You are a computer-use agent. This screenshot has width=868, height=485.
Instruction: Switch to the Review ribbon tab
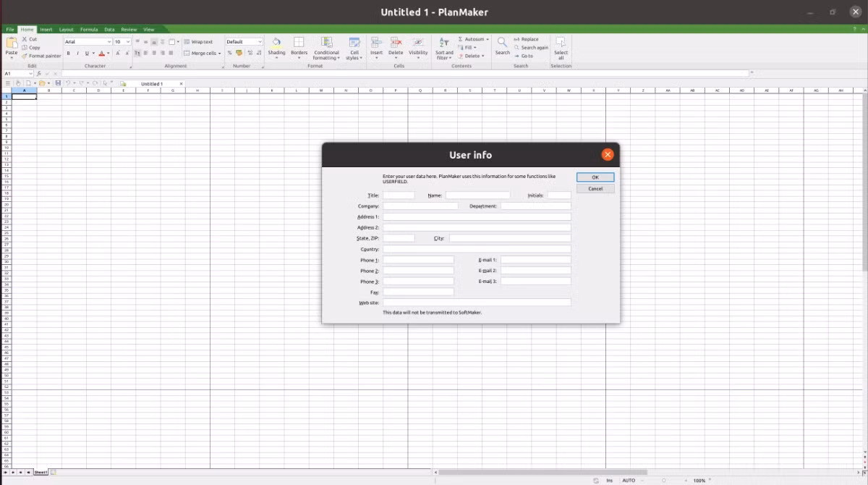(129, 30)
